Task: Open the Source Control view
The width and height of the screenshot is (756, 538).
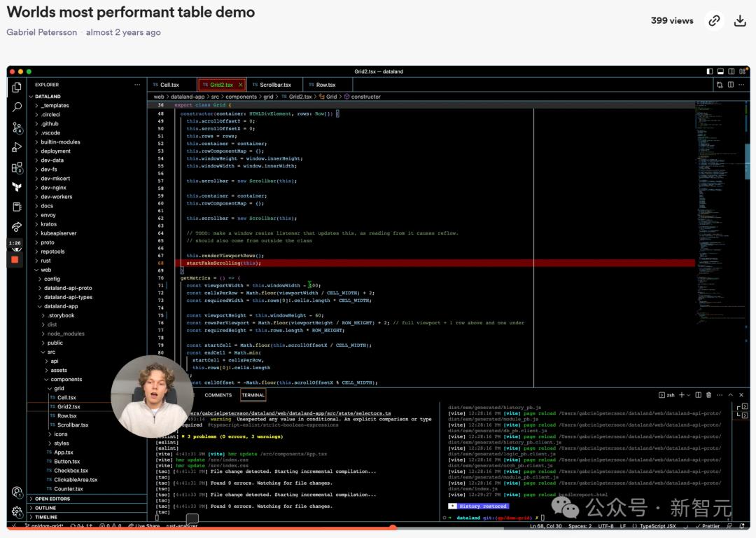Action: pyautogui.click(x=17, y=127)
